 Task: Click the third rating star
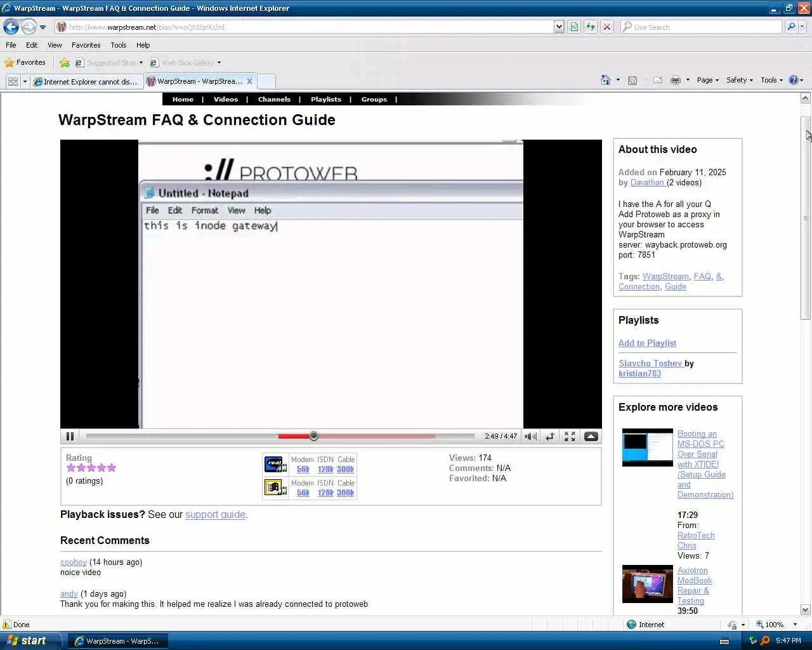(x=91, y=468)
